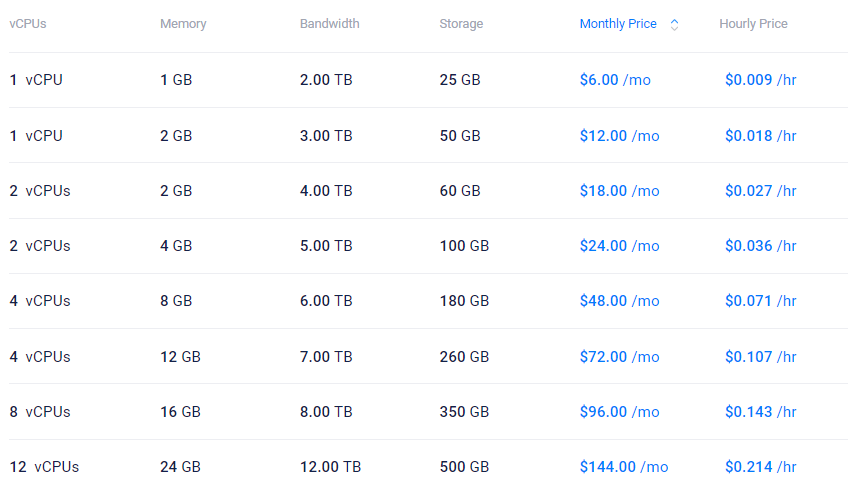Viewport: 862px width, 502px height.
Task: Click the 1 GB memory plan row
Action: 176,80
